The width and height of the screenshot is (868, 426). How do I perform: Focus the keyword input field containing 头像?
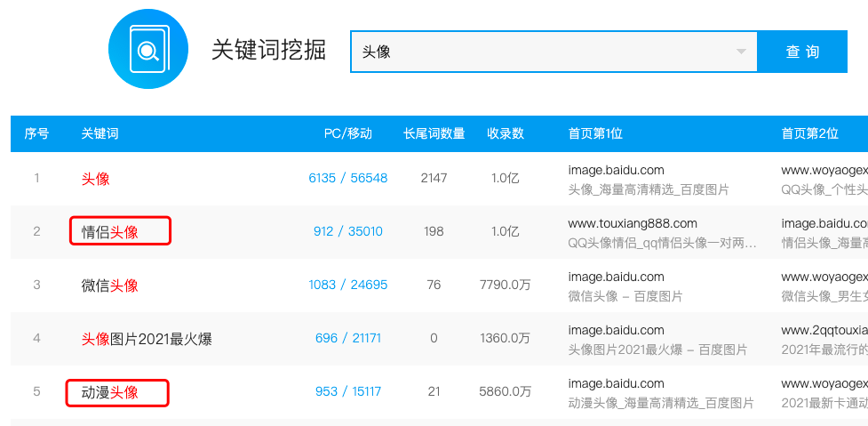(x=542, y=52)
